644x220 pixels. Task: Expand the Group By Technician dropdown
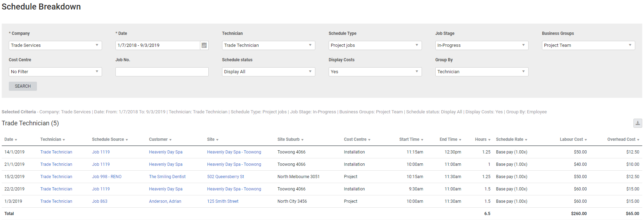(x=482, y=72)
